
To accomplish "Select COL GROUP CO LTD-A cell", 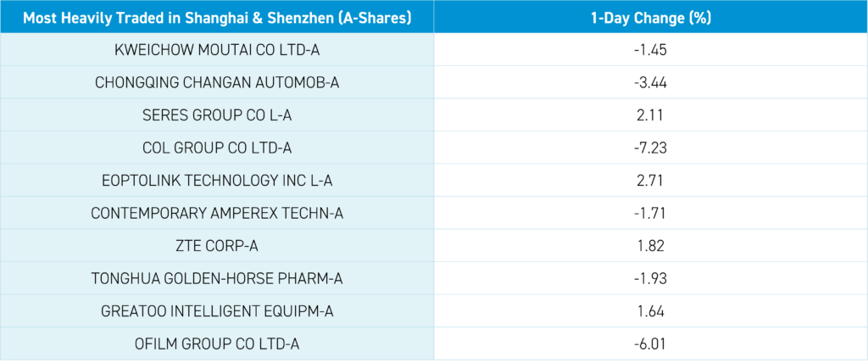I will point(217,148).
